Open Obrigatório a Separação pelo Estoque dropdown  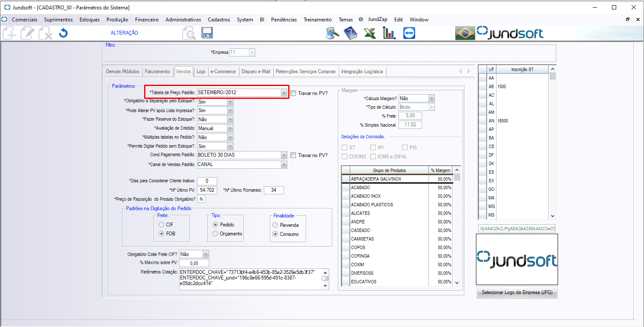(x=230, y=102)
